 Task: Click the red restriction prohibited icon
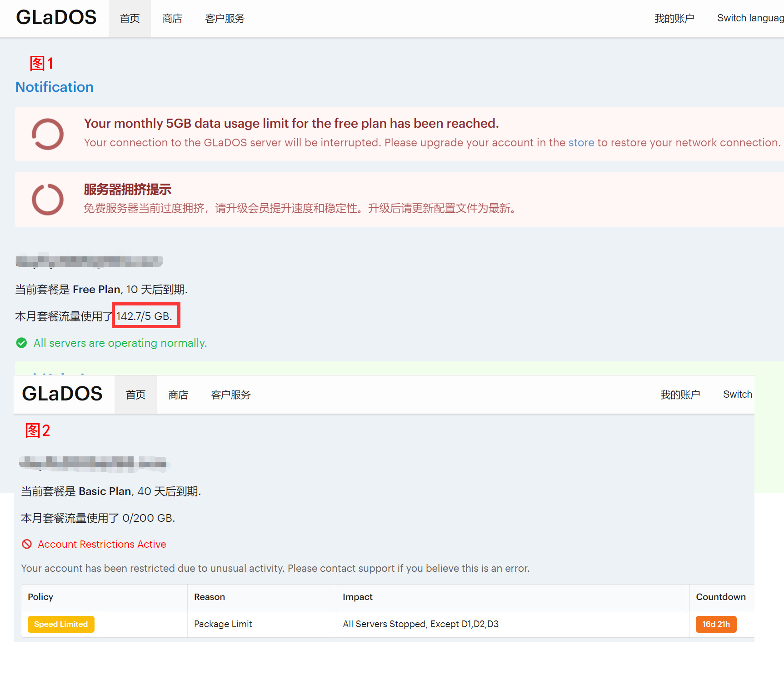[x=27, y=544]
